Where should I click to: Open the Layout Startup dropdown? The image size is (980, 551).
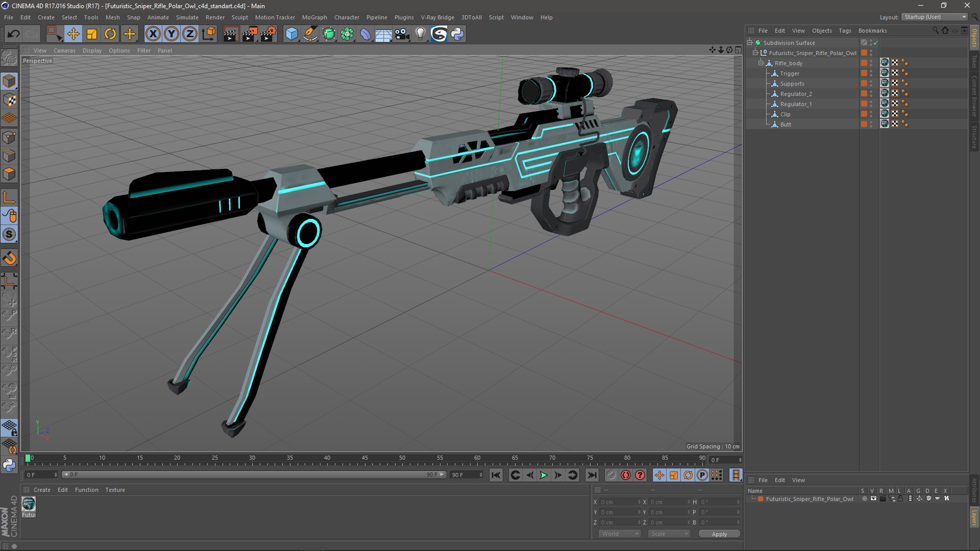[935, 17]
